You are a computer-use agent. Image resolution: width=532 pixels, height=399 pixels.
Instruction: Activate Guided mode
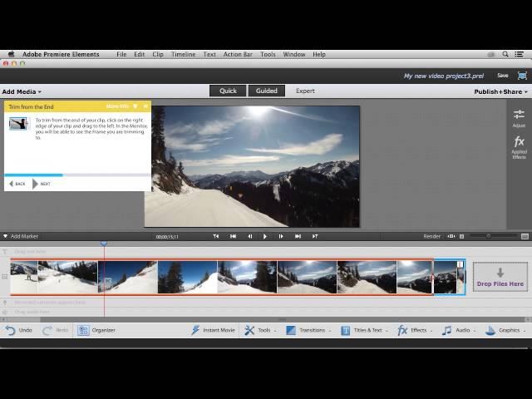tap(266, 91)
